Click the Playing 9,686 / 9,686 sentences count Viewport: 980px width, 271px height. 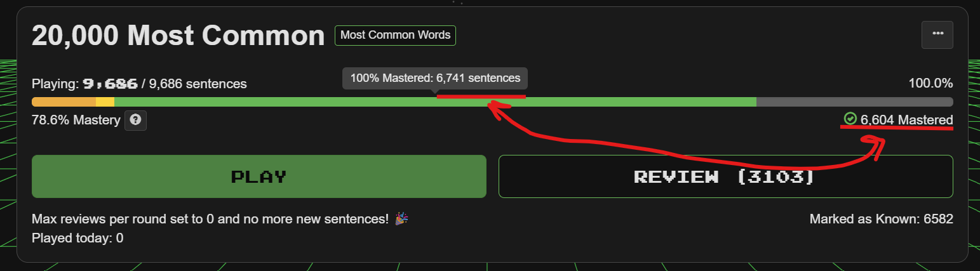coord(139,84)
